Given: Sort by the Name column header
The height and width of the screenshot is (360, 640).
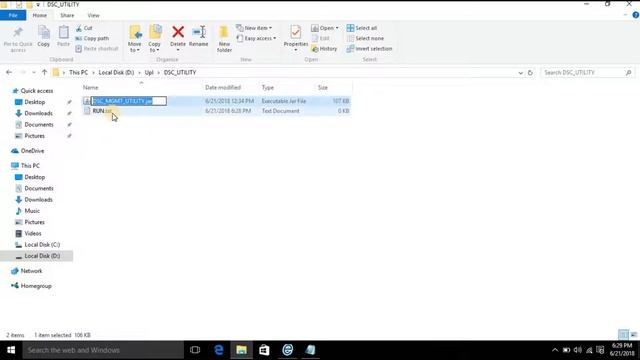Looking at the screenshot, I should coord(91,87).
